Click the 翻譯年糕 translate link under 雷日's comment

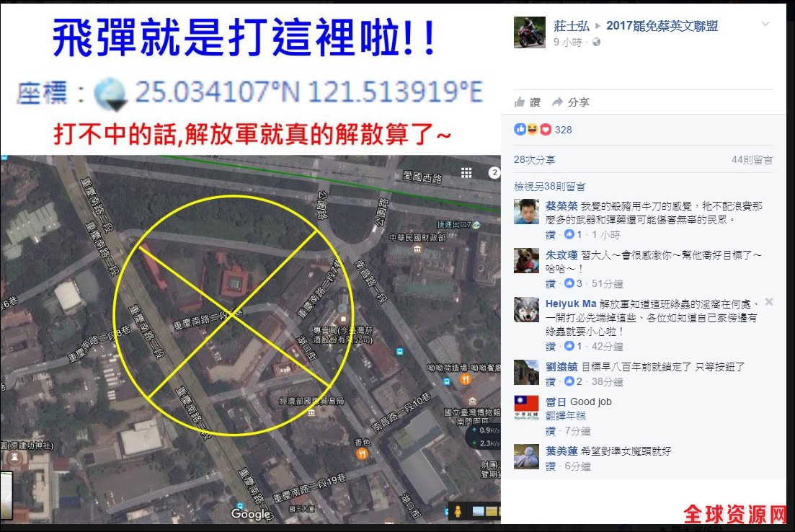pos(566,416)
